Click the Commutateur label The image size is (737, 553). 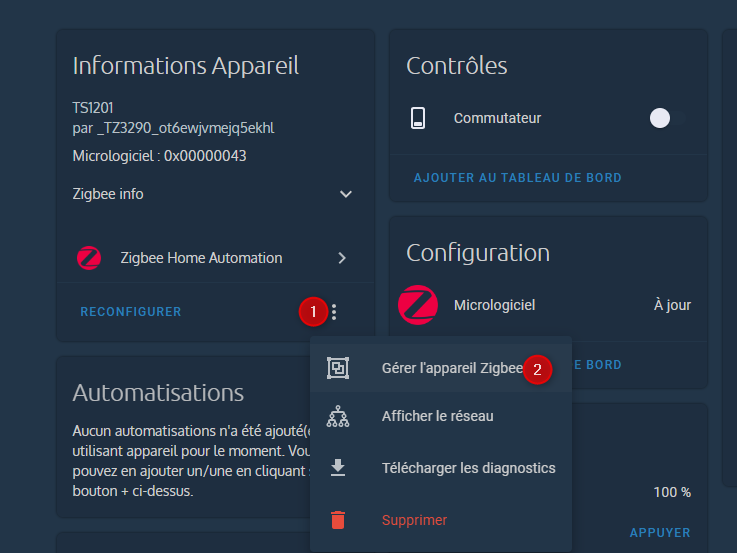point(497,118)
